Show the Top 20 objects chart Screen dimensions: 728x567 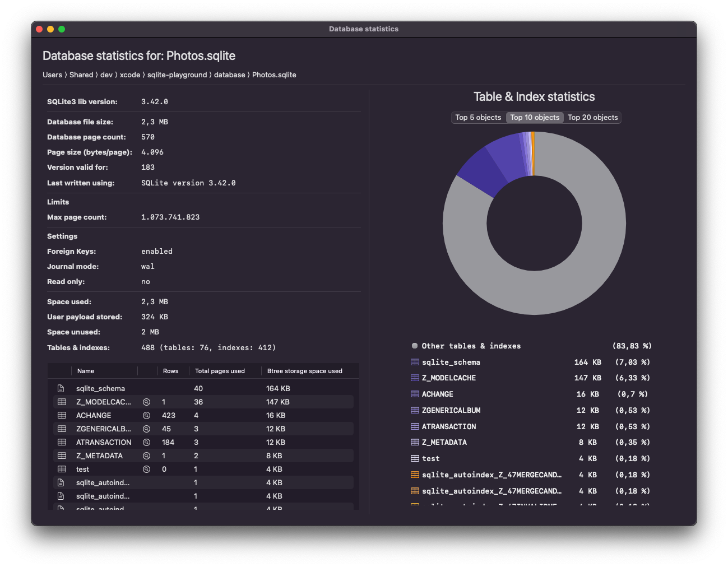[x=592, y=117]
